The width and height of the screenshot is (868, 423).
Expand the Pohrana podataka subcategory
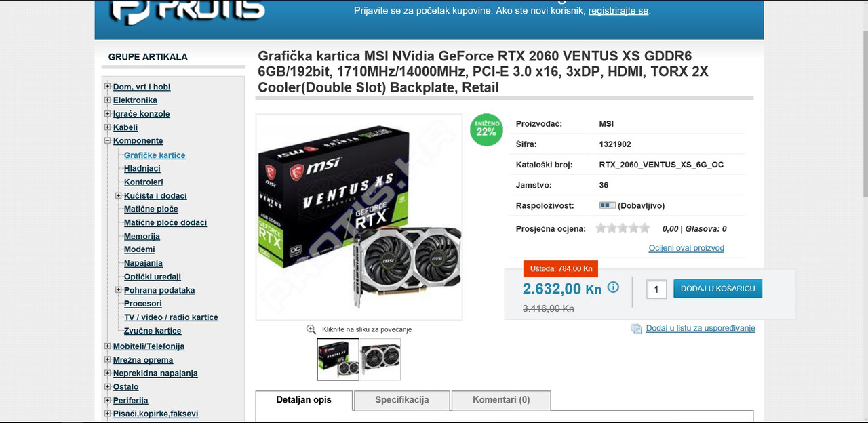pyautogui.click(x=119, y=290)
